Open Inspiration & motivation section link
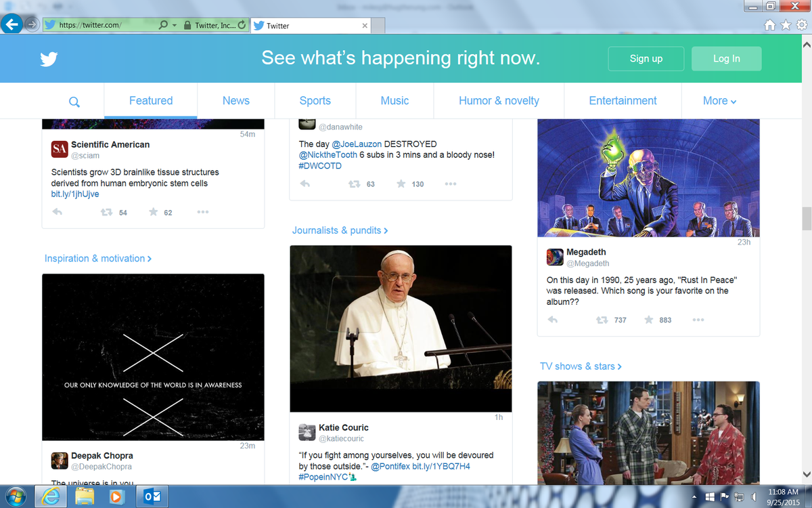 (x=98, y=259)
